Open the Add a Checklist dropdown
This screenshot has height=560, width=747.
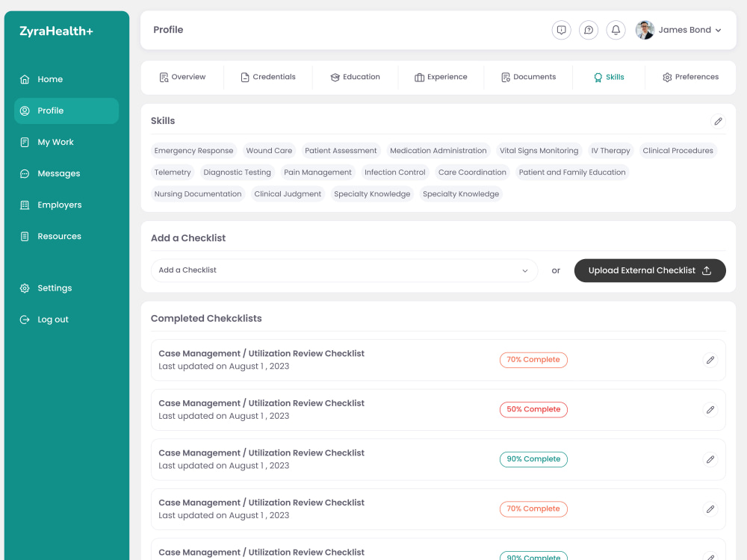coord(344,270)
